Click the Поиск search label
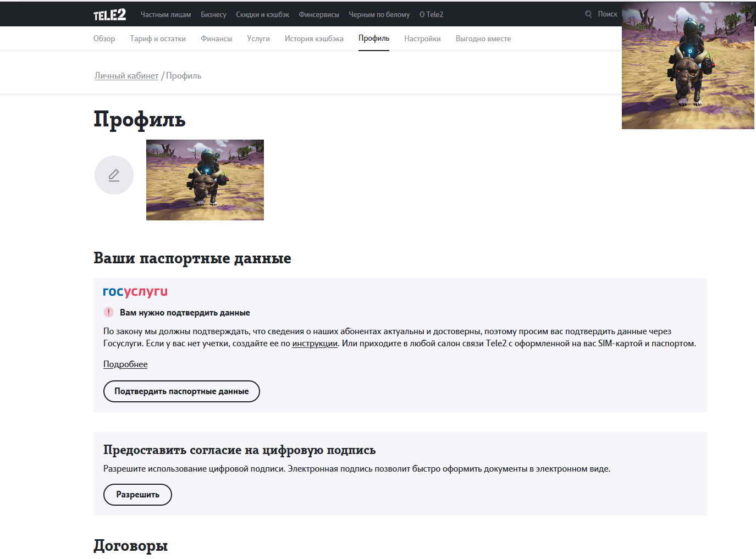Viewport: 756px width, 559px height. pos(608,14)
